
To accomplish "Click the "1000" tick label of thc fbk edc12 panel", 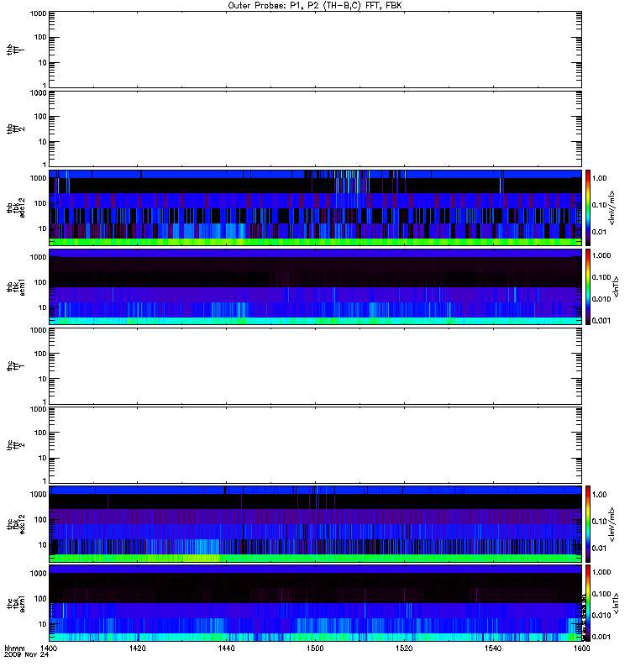I will [38, 494].
